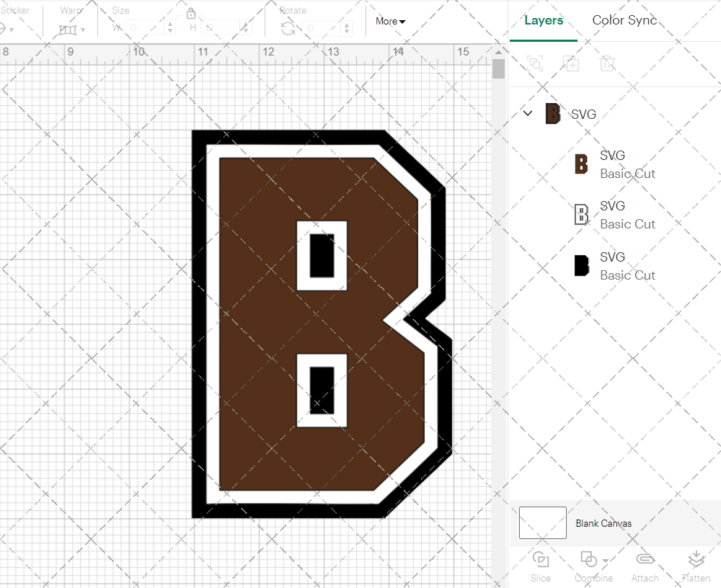Image resolution: width=721 pixels, height=588 pixels.
Task: Click the Warp tool icon
Action: point(68,30)
